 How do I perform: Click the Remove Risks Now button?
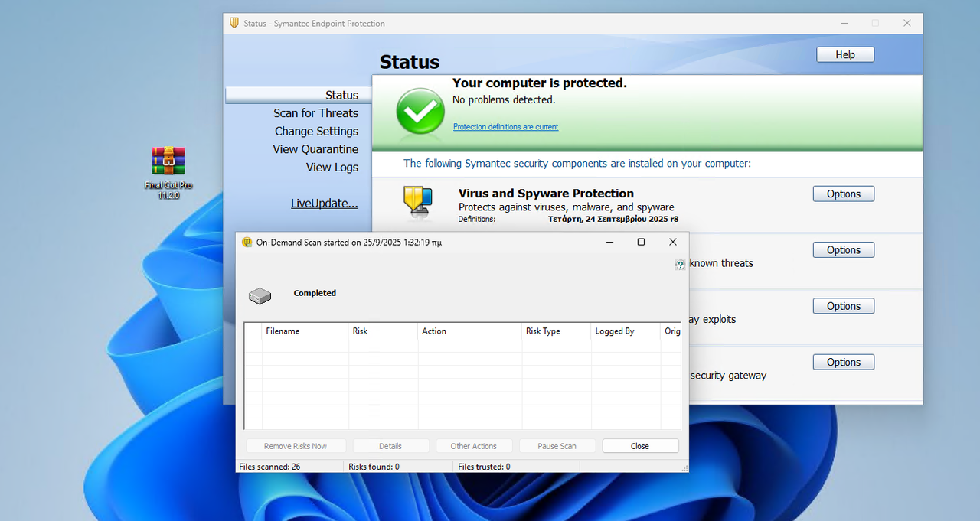click(x=296, y=446)
